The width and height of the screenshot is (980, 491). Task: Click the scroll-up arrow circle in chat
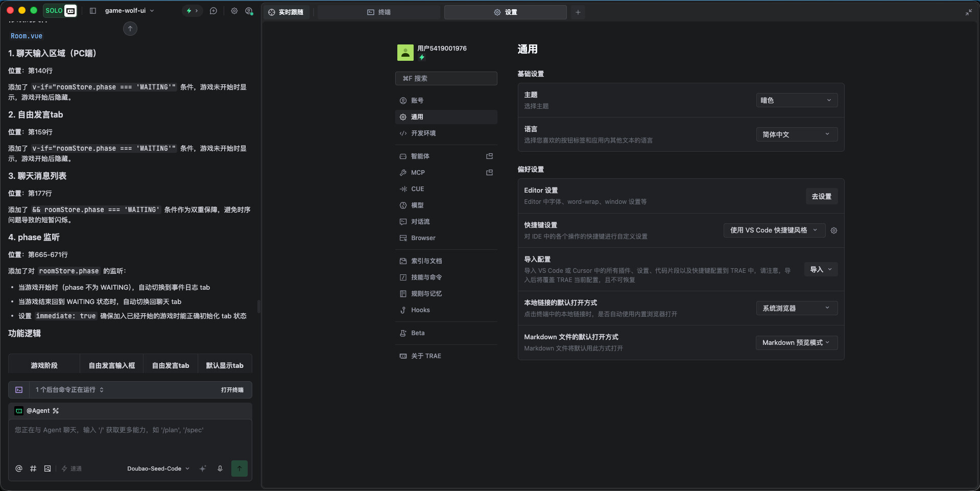click(130, 29)
